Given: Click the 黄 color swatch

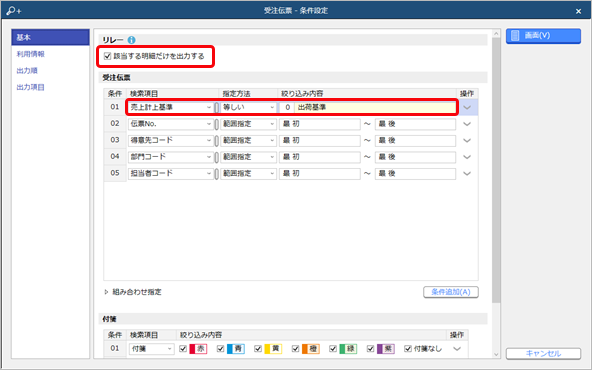Looking at the screenshot, I should pyautogui.click(x=273, y=348).
